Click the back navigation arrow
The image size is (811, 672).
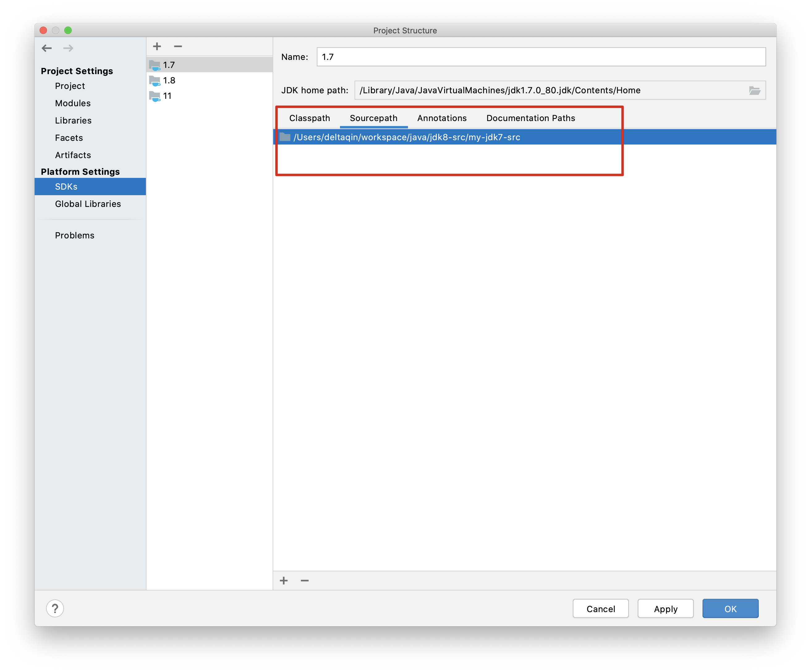point(47,48)
